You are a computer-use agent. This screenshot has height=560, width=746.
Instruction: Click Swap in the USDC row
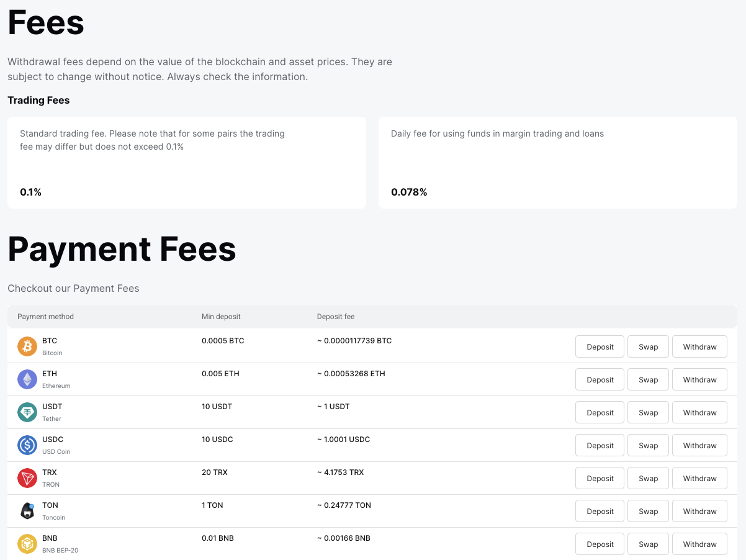(x=648, y=445)
